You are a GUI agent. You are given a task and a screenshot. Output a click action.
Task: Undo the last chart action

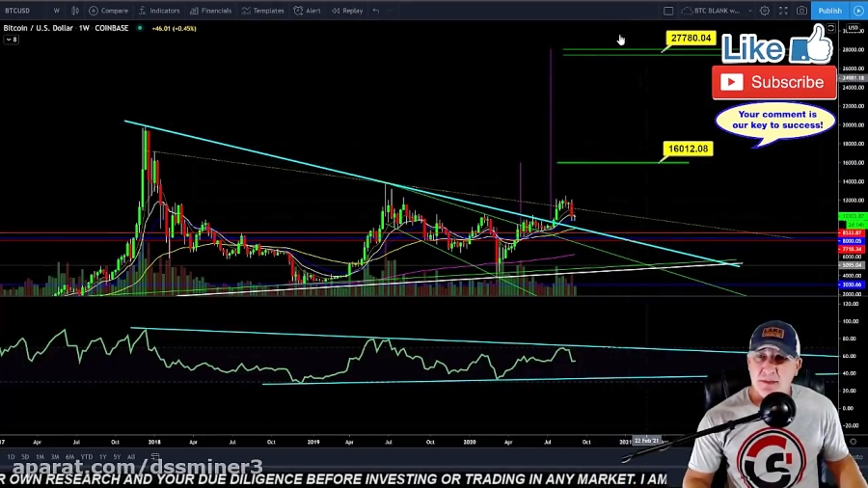tap(376, 11)
